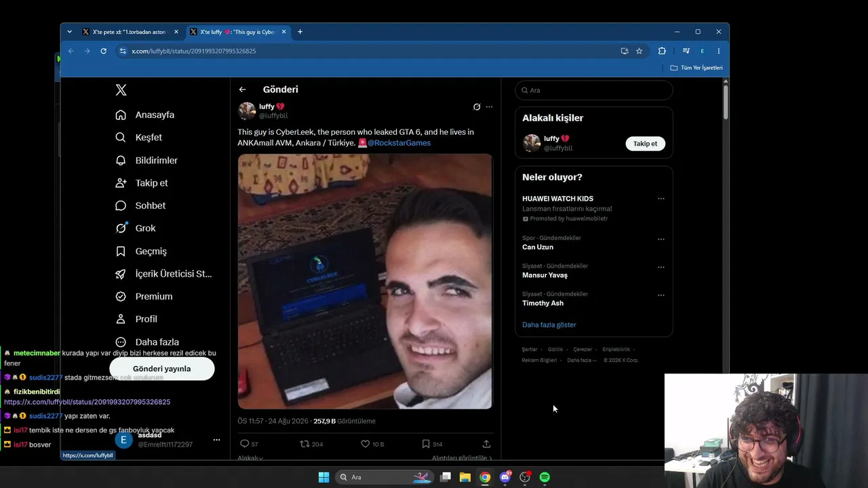Open the Sohbet section
This screenshot has height=488, width=868.
(140, 205)
